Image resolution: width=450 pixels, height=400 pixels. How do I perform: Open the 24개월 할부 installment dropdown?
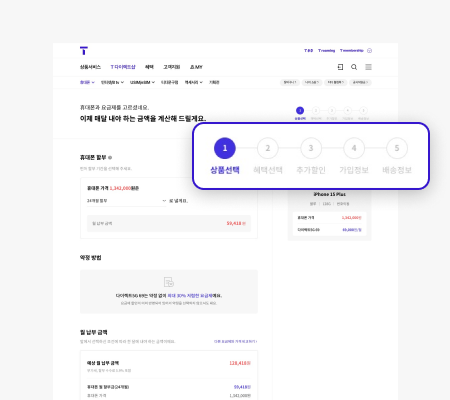pyautogui.click(x=126, y=201)
